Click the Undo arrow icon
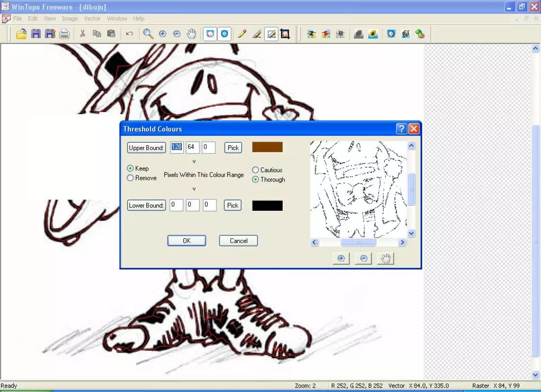This screenshot has width=541, height=392. pyautogui.click(x=129, y=34)
